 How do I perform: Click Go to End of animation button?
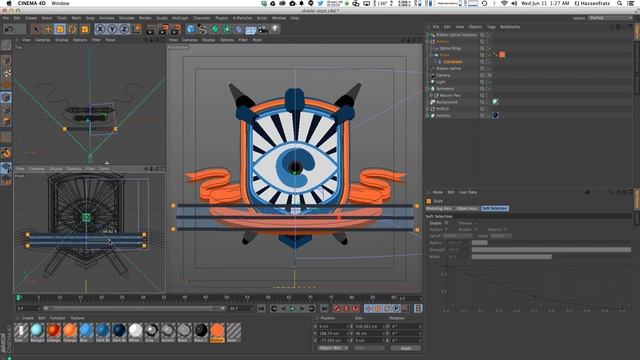[x=324, y=309]
